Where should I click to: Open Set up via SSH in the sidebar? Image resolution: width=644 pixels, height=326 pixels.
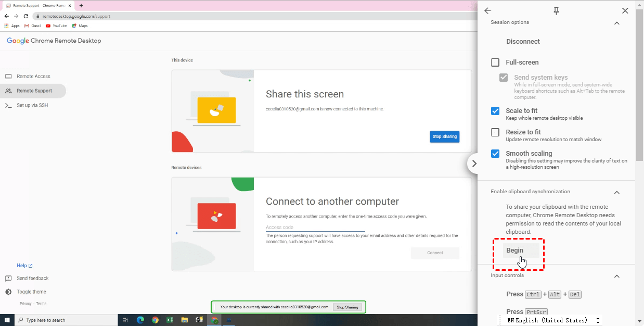(x=33, y=105)
